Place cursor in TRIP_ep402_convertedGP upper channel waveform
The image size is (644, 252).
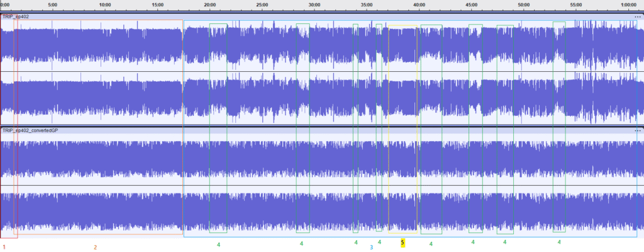click(x=322, y=159)
